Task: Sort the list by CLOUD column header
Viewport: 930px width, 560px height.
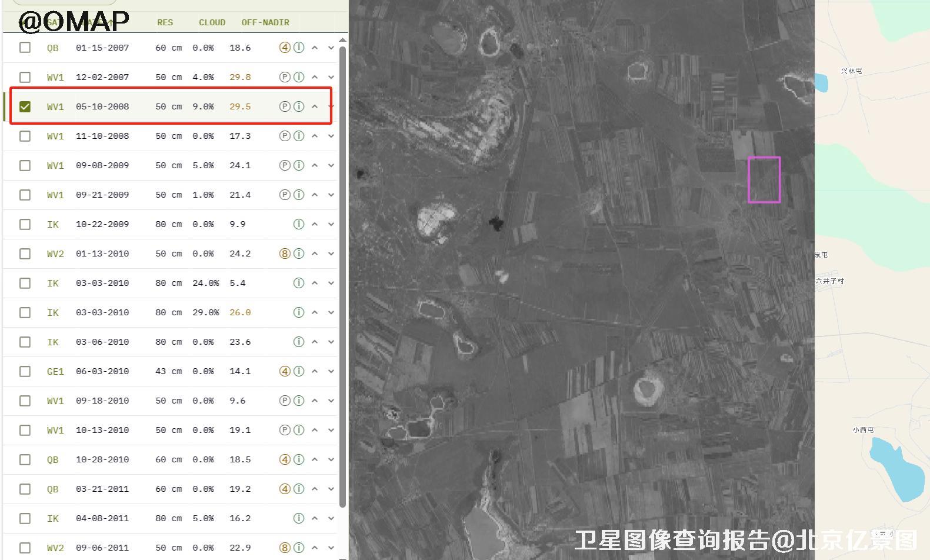Action: point(212,22)
